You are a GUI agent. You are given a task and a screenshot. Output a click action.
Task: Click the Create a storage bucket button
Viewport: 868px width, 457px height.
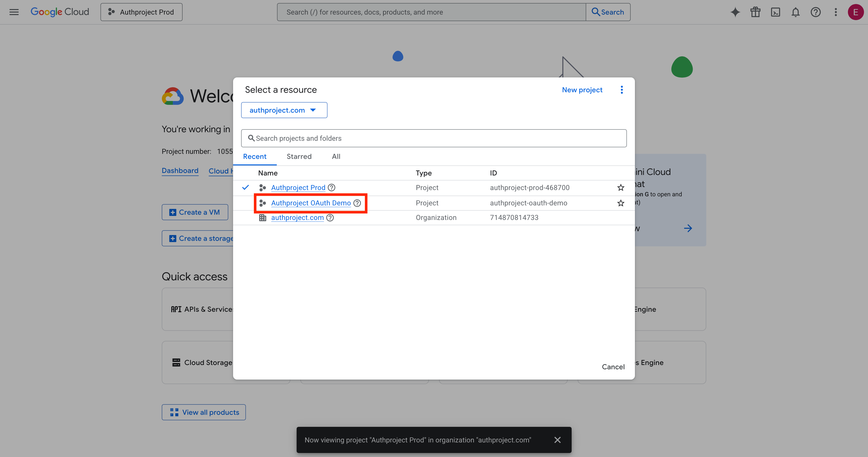(x=197, y=239)
